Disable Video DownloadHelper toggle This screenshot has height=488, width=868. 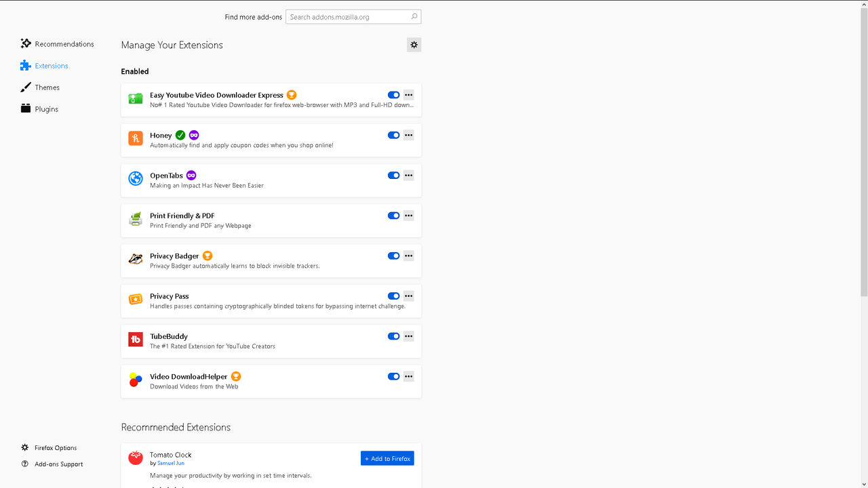point(393,376)
